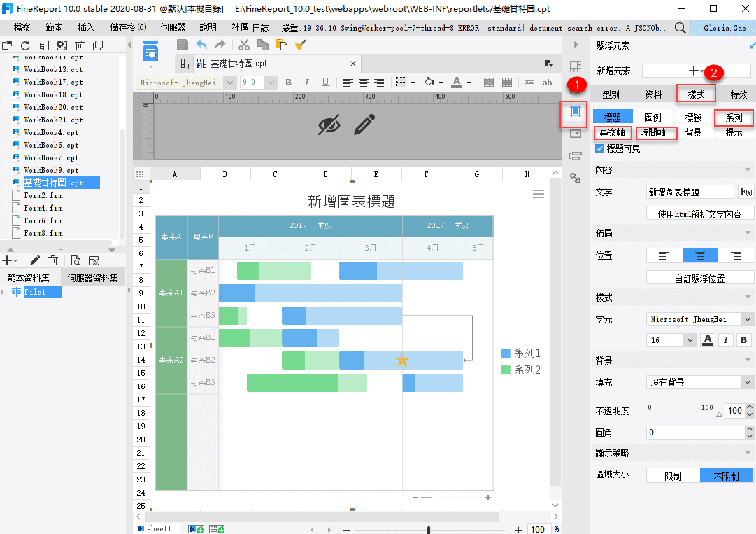Click the 圓角 corner radius input field
Screen dimensions: 756x534
pyautogui.click(x=696, y=433)
